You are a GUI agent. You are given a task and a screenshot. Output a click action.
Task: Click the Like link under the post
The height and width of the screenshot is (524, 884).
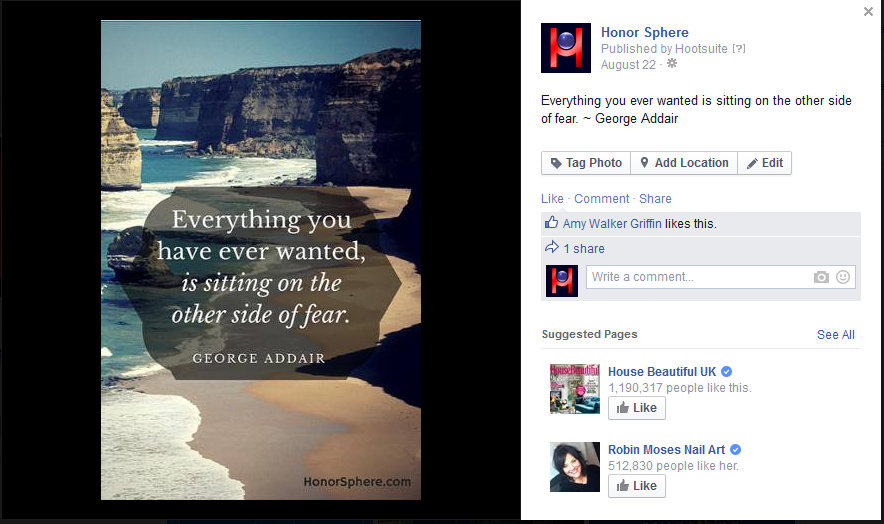pyautogui.click(x=552, y=199)
